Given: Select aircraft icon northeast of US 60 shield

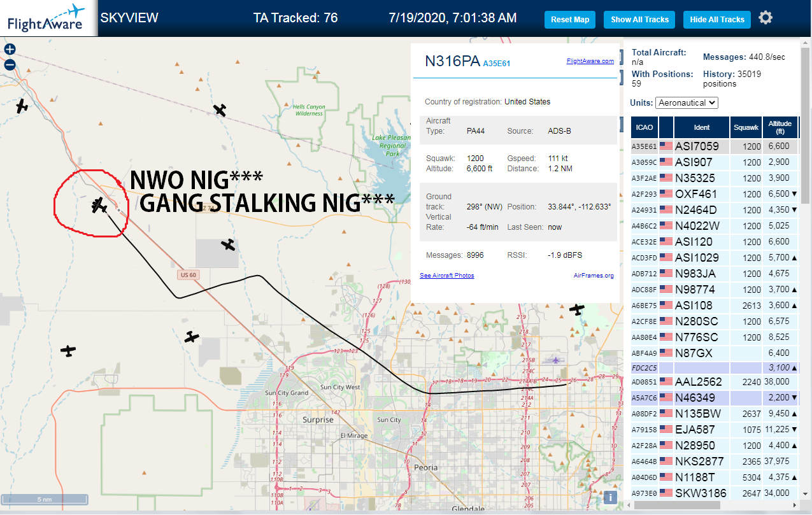Looking at the screenshot, I should (228, 244).
